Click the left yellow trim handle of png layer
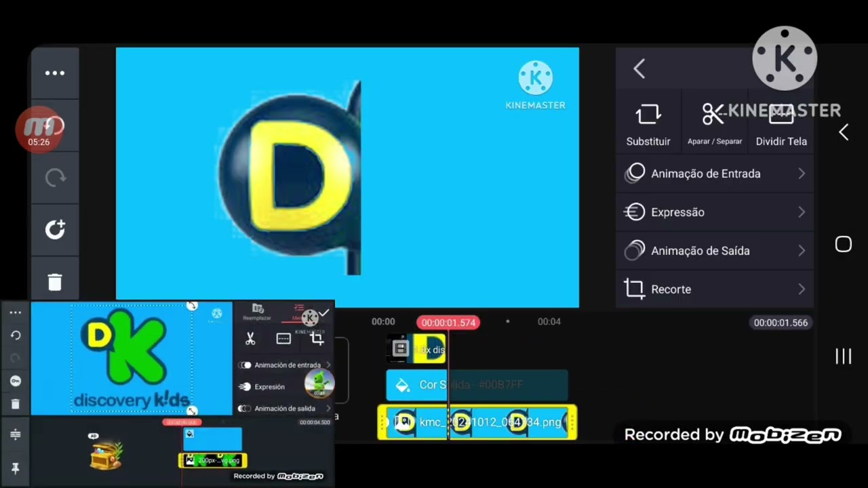The image size is (868, 488). click(x=382, y=422)
